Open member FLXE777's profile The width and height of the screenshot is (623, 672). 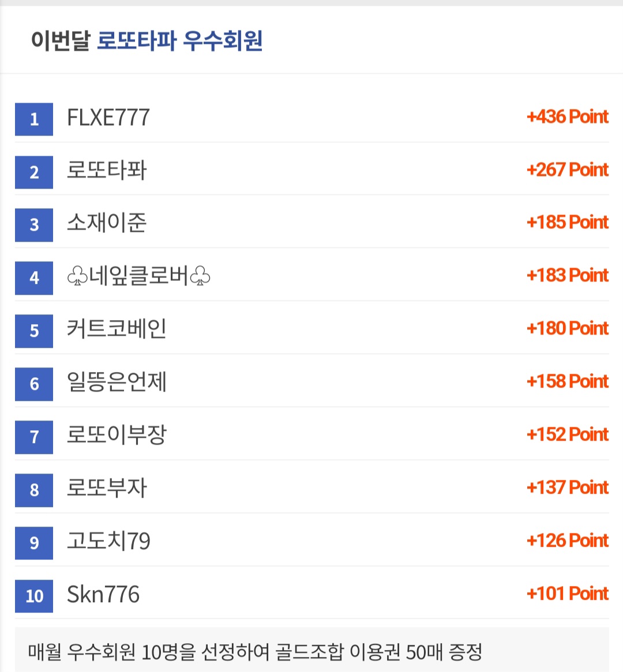pyautogui.click(x=108, y=118)
